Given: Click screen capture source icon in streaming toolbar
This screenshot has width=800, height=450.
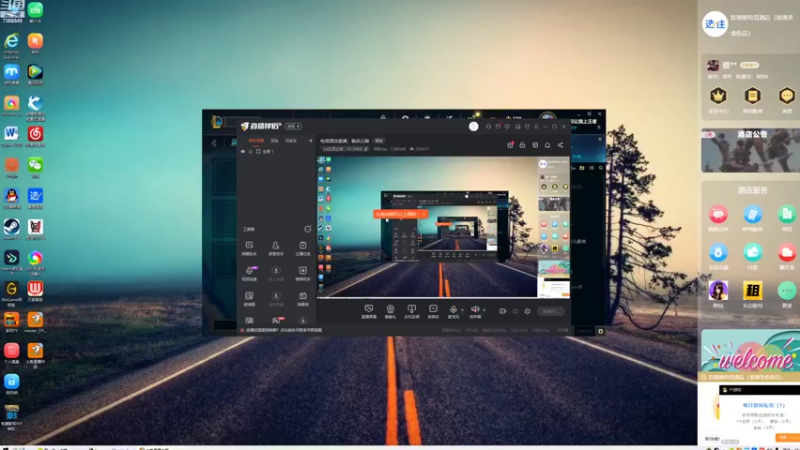Looking at the screenshot, I should click(369, 309).
